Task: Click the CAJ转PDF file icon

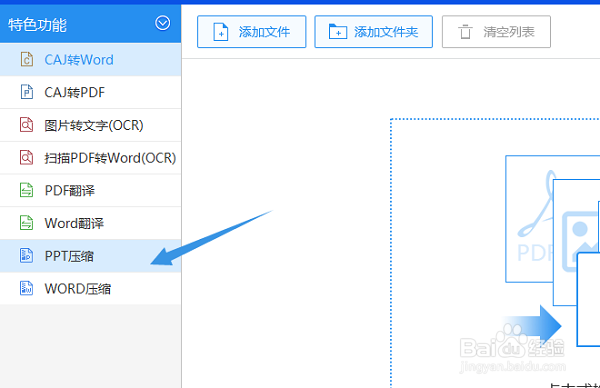Action: pos(26,92)
